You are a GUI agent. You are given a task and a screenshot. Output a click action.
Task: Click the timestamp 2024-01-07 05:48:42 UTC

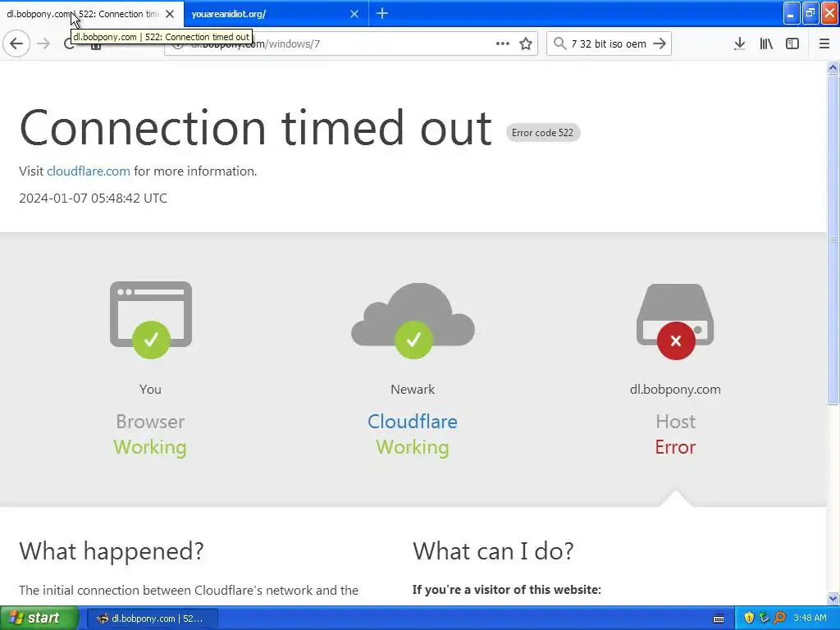pyautogui.click(x=94, y=199)
